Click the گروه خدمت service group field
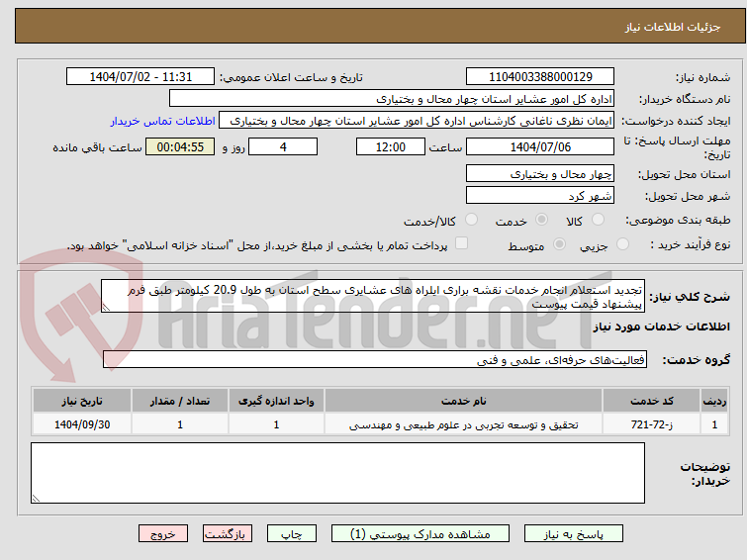The image size is (747, 560). 375,359
